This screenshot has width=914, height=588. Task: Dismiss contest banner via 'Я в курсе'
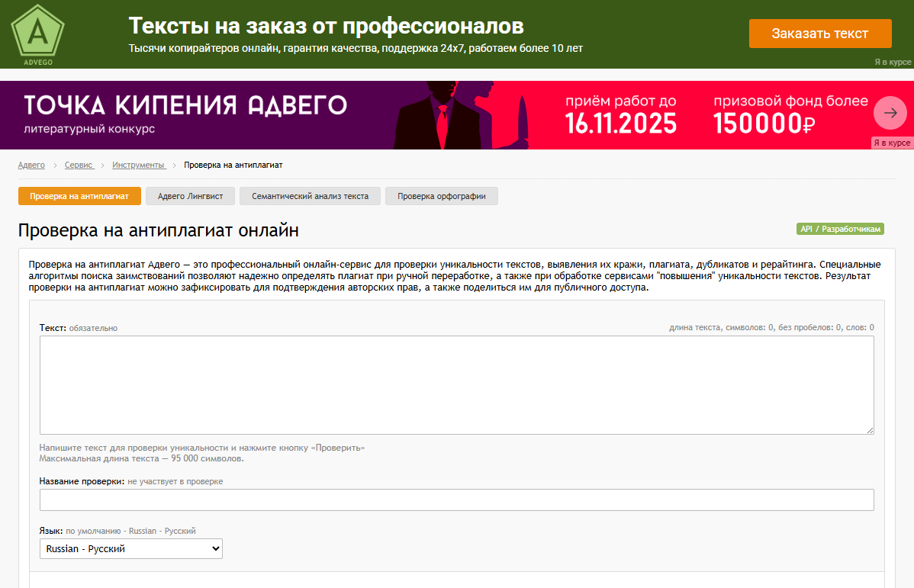[x=892, y=143]
